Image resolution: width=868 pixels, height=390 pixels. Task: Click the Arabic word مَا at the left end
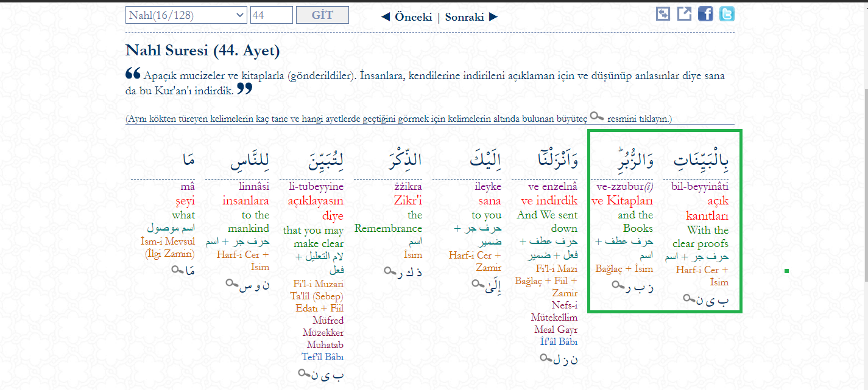188,160
